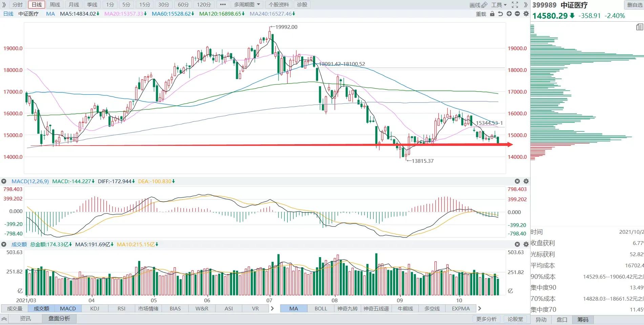
Task: Click the undo arrow icon in chart toolbar
Action: [x=500, y=14]
